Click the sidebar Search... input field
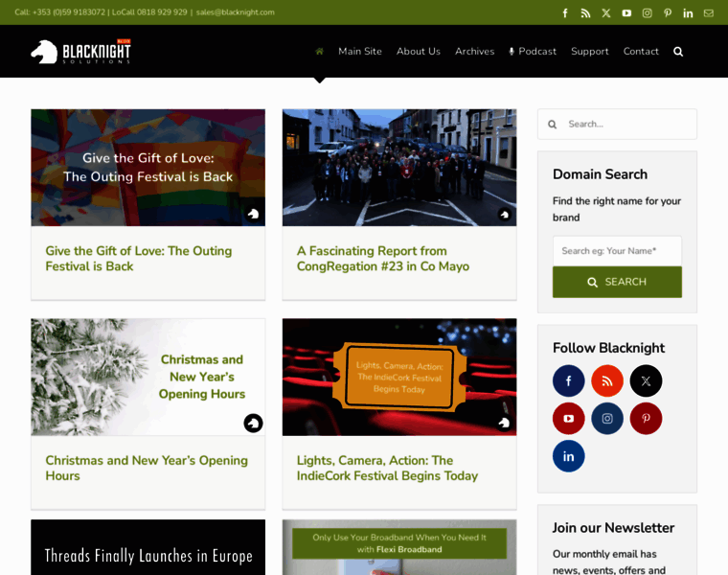This screenshot has height=575, width=728. click(x=617, y=124)
